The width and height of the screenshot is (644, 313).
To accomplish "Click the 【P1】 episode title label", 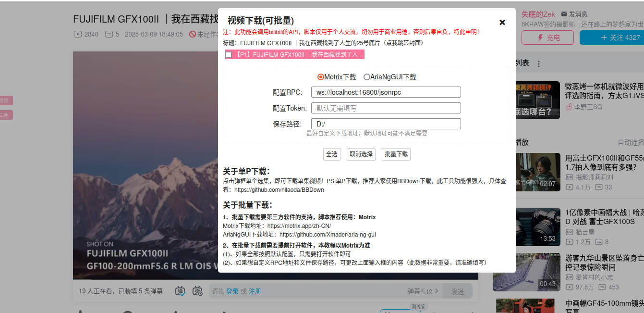I will click(299, 55).
